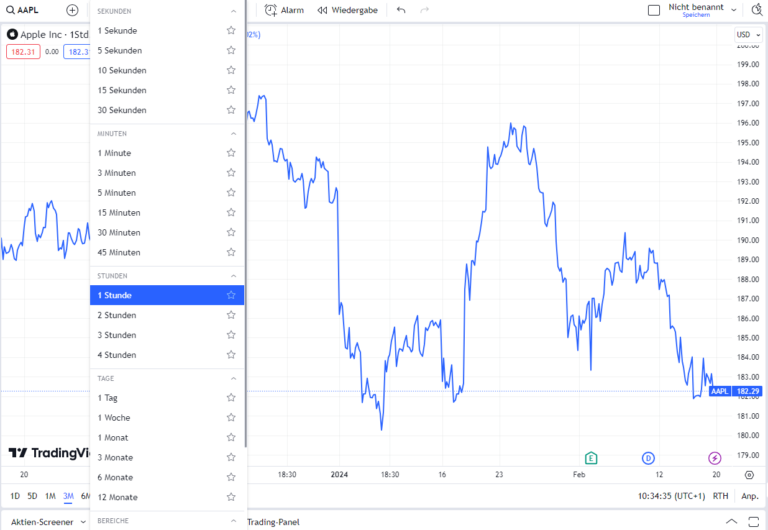Favorite the 1 Minute interval star

(x=231, y=153)
